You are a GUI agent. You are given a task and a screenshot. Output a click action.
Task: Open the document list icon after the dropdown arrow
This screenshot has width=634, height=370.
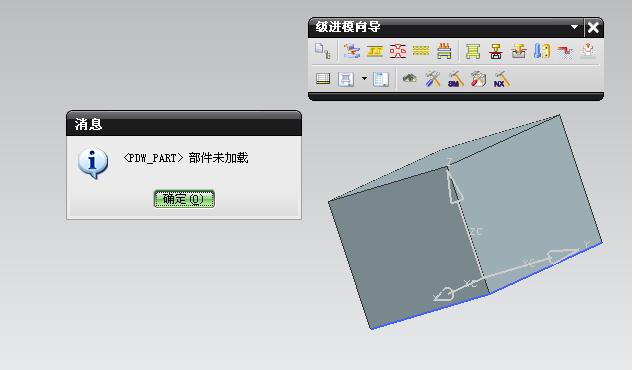[381, 79]
